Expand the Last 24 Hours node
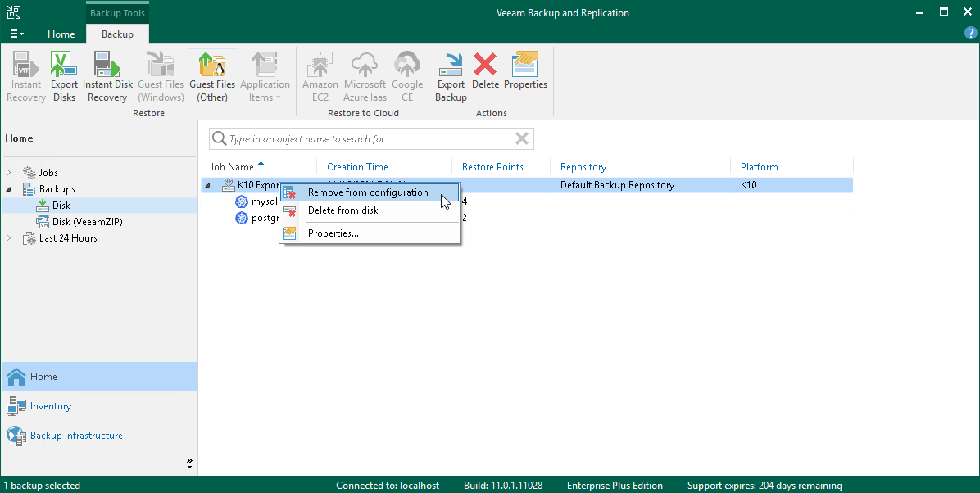This screenshot has width=980, height=493. coord(9,238)
